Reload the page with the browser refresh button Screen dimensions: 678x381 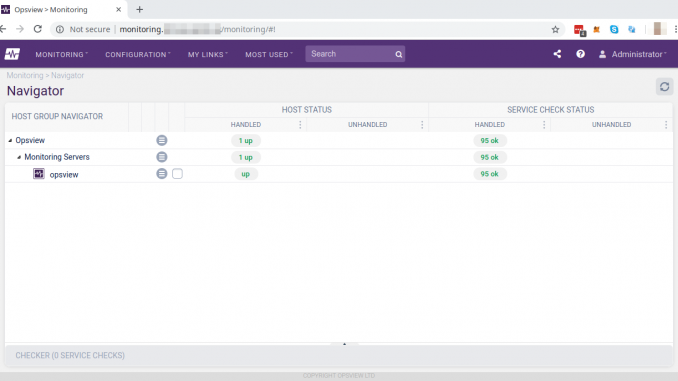click(38, 29)
